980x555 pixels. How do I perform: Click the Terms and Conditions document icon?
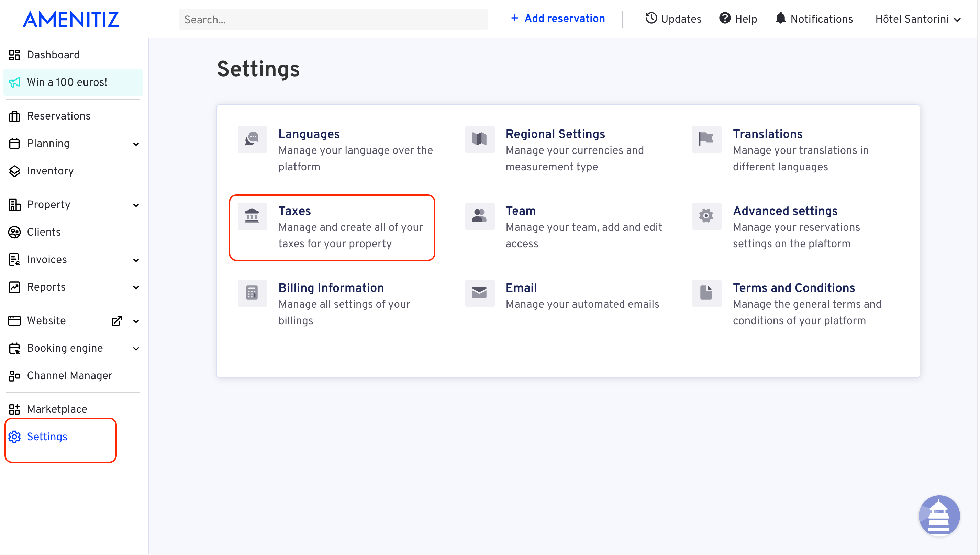pyautogui.click(x=706, y=293)
